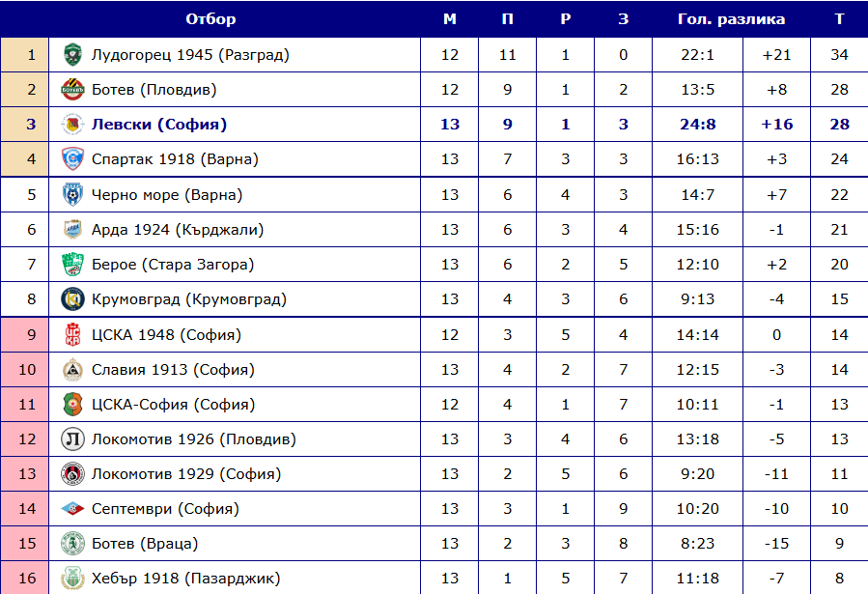Click the Lokomotiv 1926 Plovdiv crest
The width and height of the screenshot is (868, 594).
point(72,439)
